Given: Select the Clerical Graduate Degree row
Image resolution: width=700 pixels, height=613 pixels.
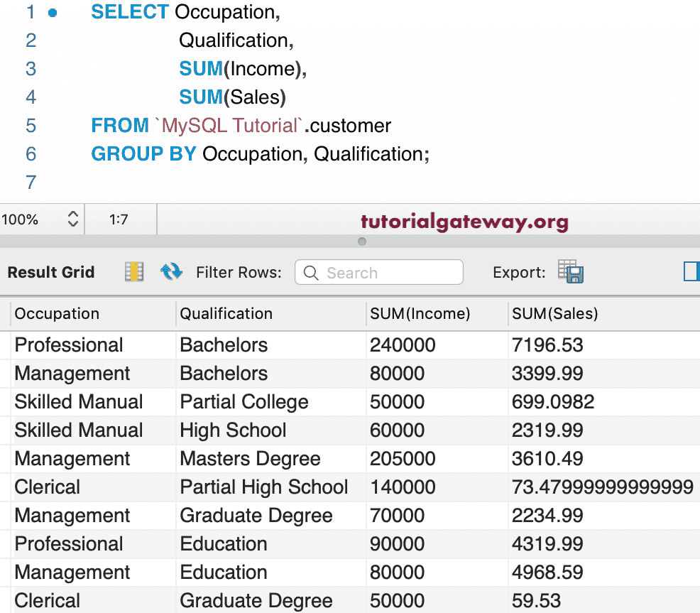Looking at the screenshot, I should [x=213, y=600].
